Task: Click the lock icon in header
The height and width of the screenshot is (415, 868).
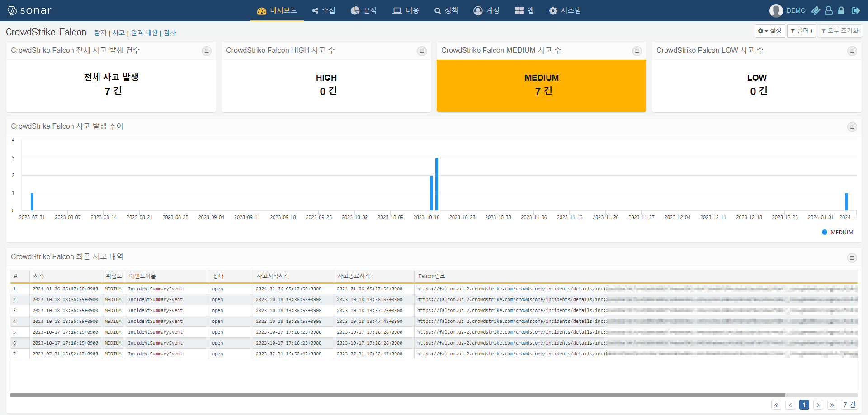Action: coord(841,10)
